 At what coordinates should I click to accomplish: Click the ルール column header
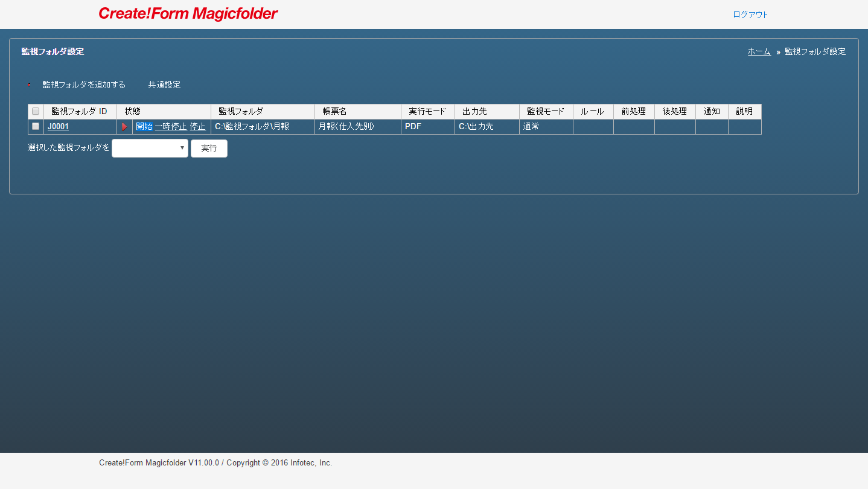(593, 112)
